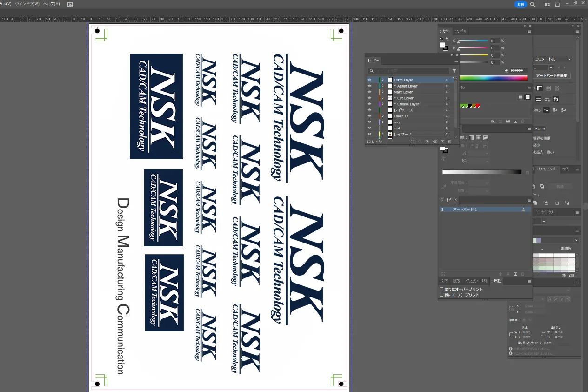Click the Cyan slider in Color panel
Screen dimensions: 588x392
tap(473, 41)
